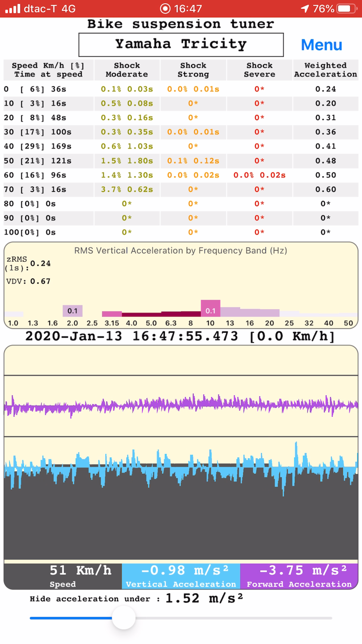Tap the Vertical Acceleration legend box
This screenshot has height=644, width=362.
pyautogui.click(x=181, y=576)
